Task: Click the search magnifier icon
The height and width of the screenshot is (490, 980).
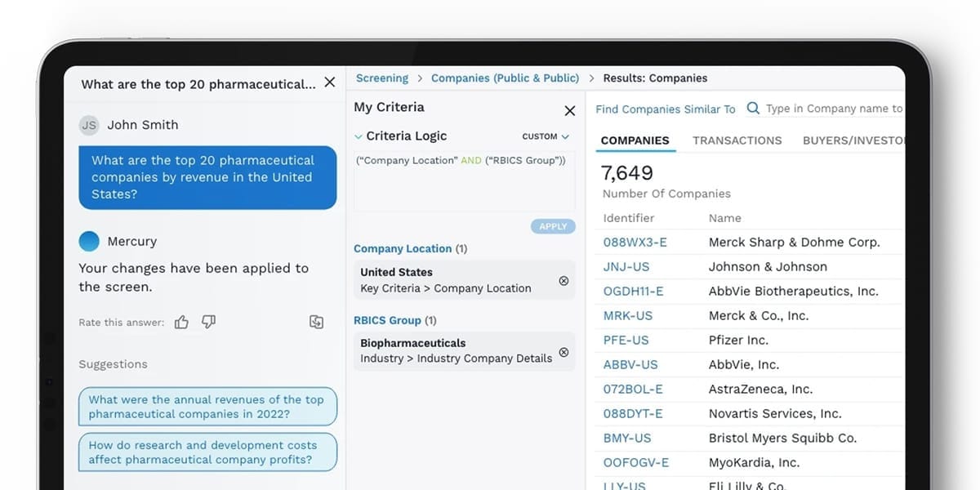Action: 753,108
